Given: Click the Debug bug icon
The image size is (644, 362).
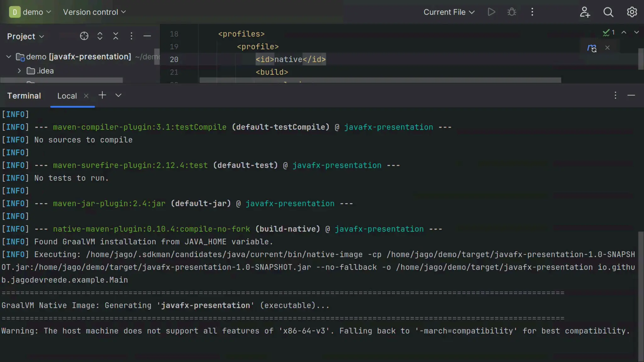Looking at the screenshot, I should pos(512,12).
